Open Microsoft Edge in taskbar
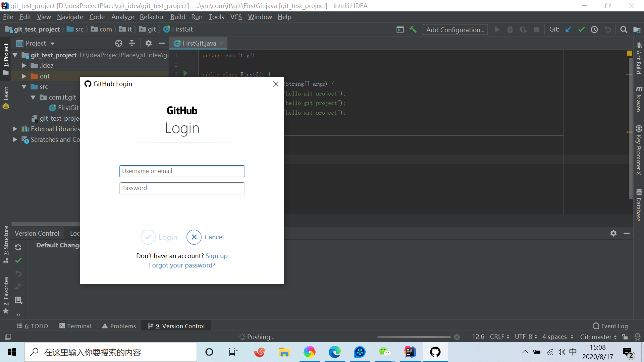Screen dimensions: 644x362 tap(334, 352)
